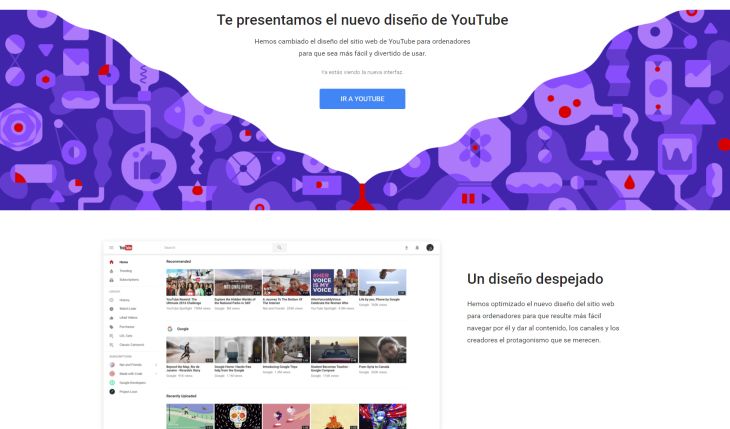Screen dimensions: 730x429
Task: Open the notifications bell in preview header
Action: pyautogui.click(x=417, y=248)
